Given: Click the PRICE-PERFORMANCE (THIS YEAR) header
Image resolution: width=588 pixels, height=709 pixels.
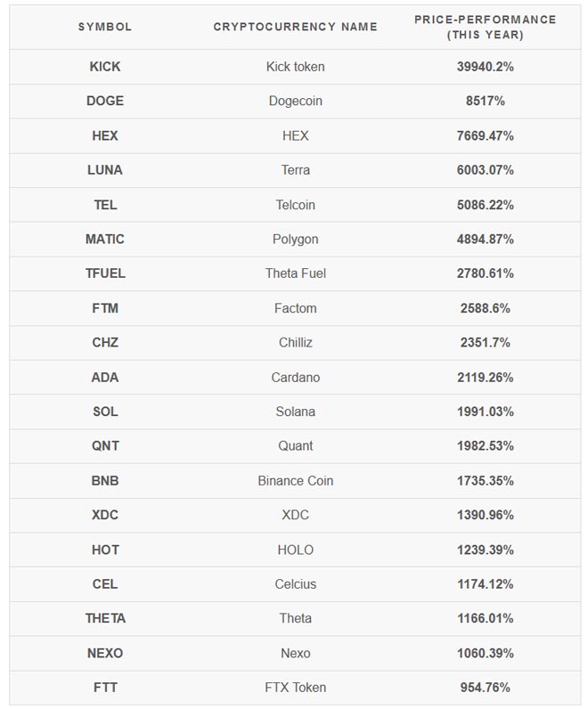Looking at the screenshot, I should 485,27.
